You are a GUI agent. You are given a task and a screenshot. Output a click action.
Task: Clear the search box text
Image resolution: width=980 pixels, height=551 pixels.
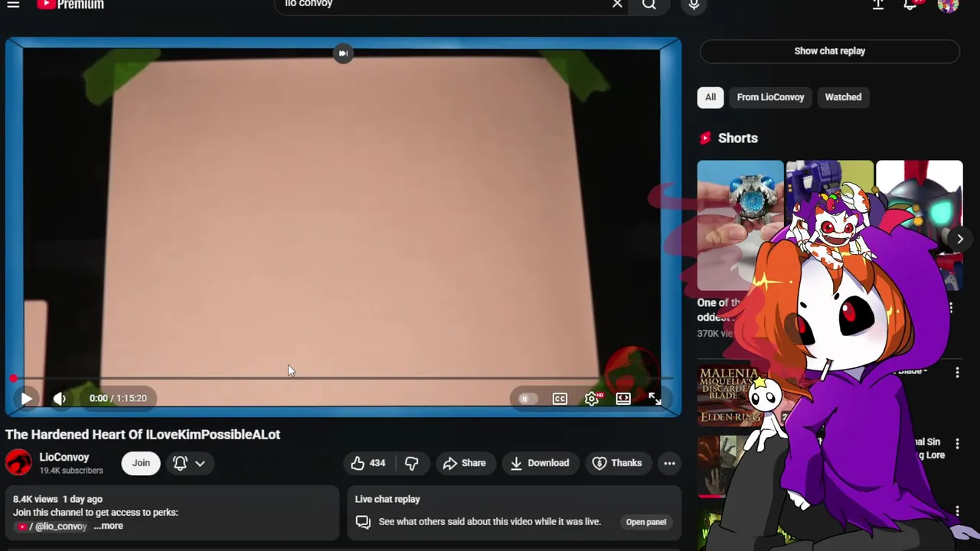click(x=617, y=4)
